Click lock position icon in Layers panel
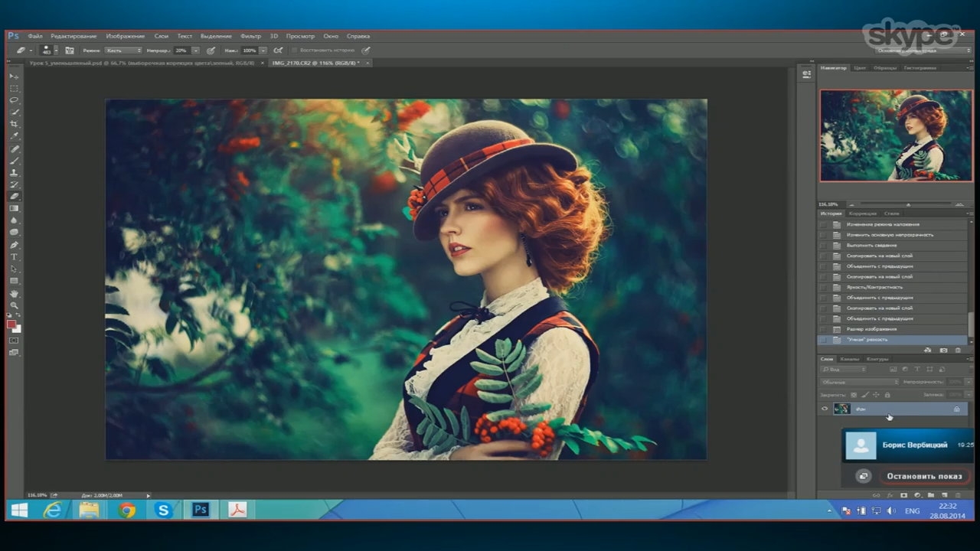Screen dimensions: 980x551 click(x=876, y=395)
